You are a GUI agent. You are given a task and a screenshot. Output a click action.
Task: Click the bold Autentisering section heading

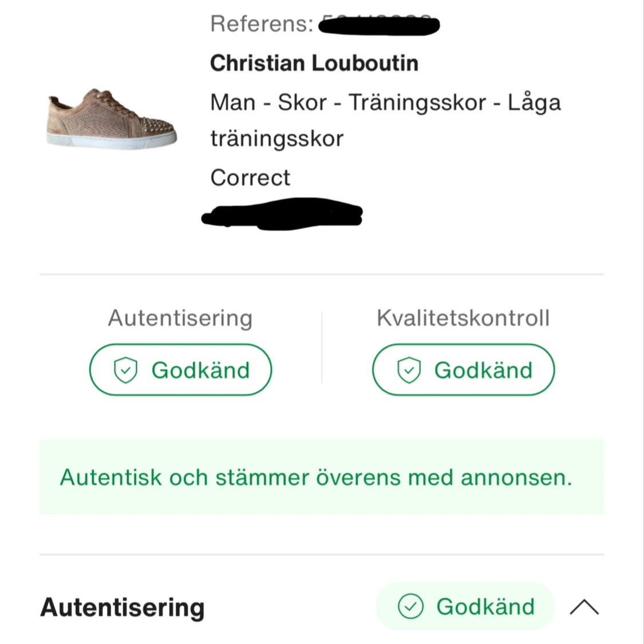click(x=123, y=607)
